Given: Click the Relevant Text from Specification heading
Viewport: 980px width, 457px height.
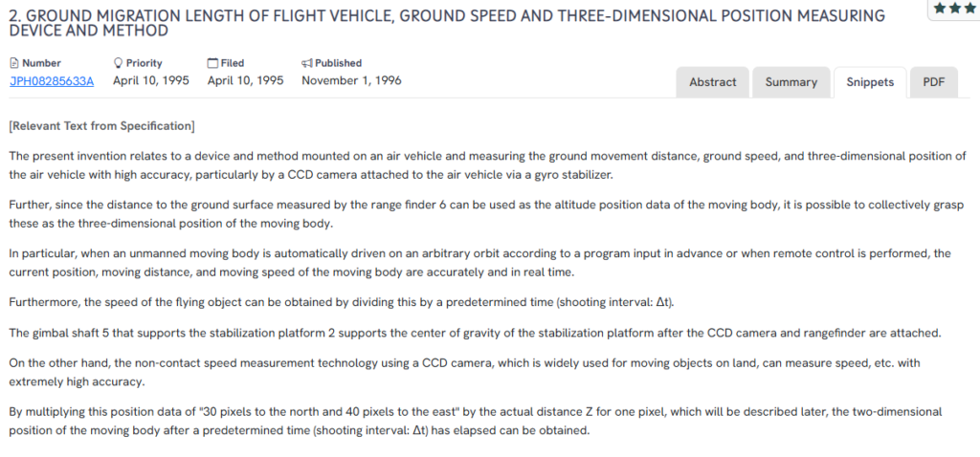Looking at the screenshot, I should pyautogui.click(x=101, y=126).
